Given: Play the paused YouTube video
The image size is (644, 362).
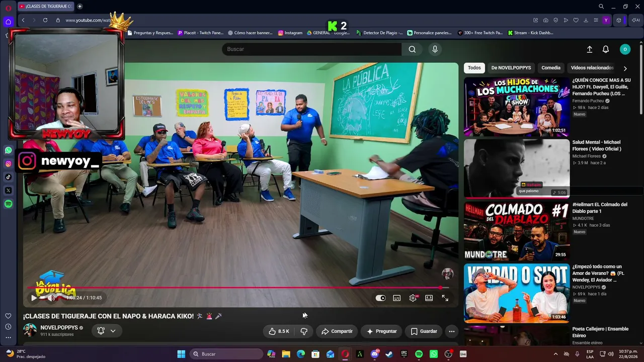Looking at the screenshot, I should click(34, 298).
